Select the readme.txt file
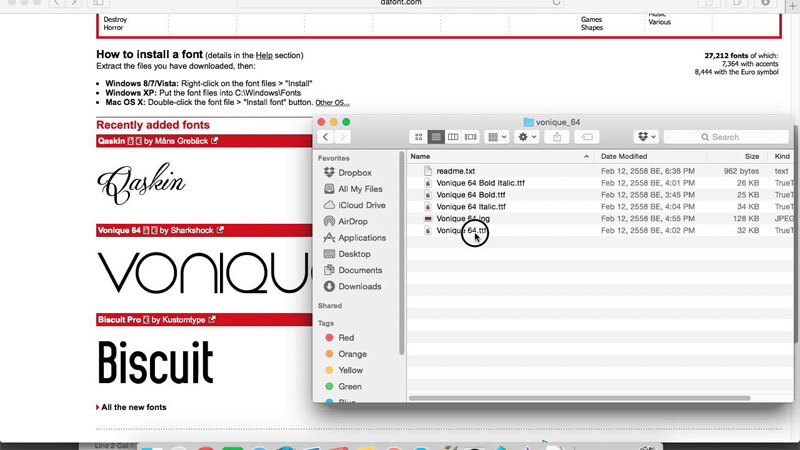This screenshot has width=800, height=450. 455,171
